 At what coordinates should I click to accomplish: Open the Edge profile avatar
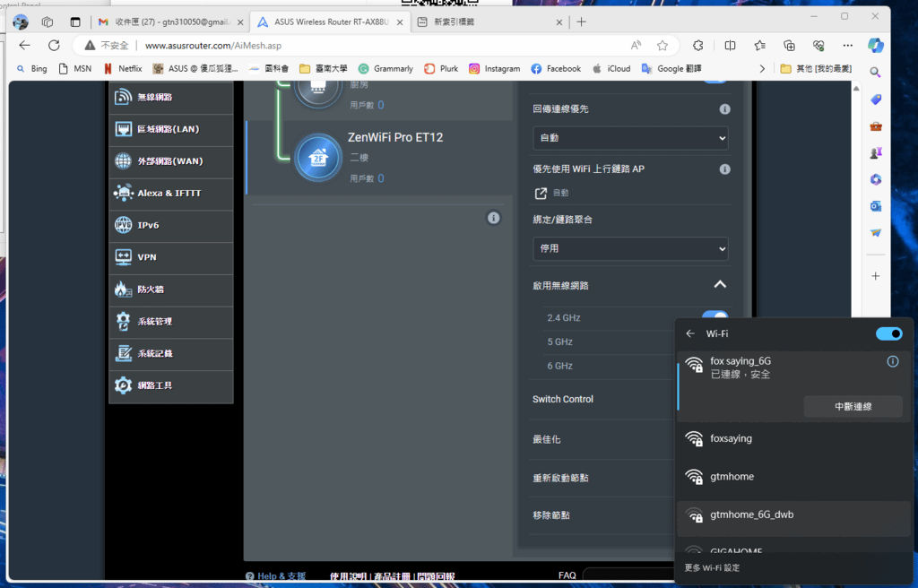(x=21, y=22)
